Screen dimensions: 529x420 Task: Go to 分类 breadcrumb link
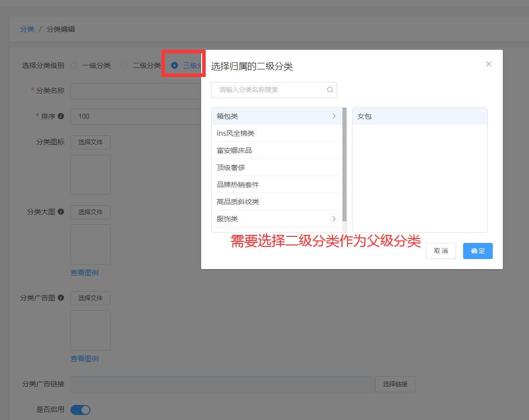[27, 29]
